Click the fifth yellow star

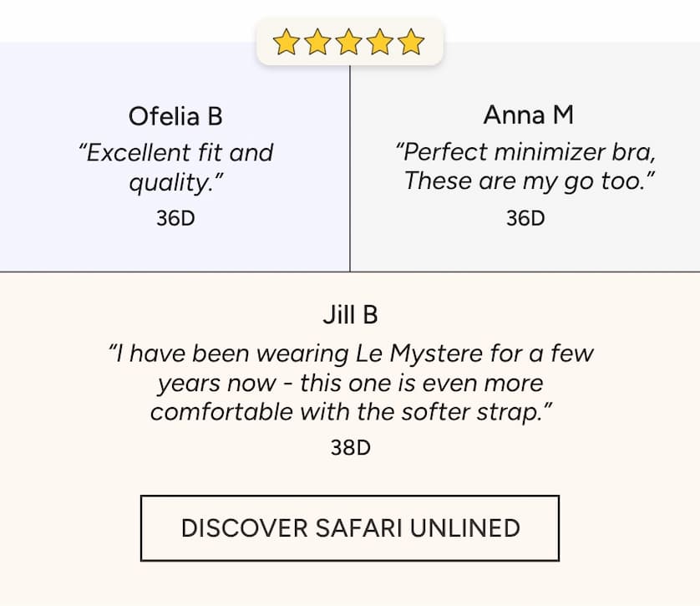[x=411, y=42]
